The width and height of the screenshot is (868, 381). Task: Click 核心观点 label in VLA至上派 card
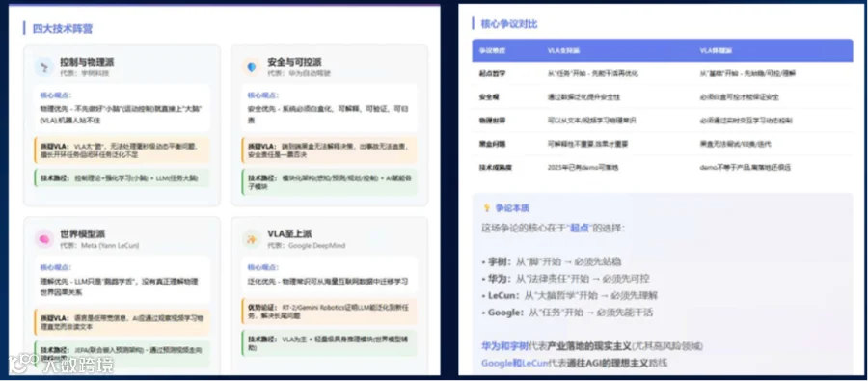click(263, 267)
